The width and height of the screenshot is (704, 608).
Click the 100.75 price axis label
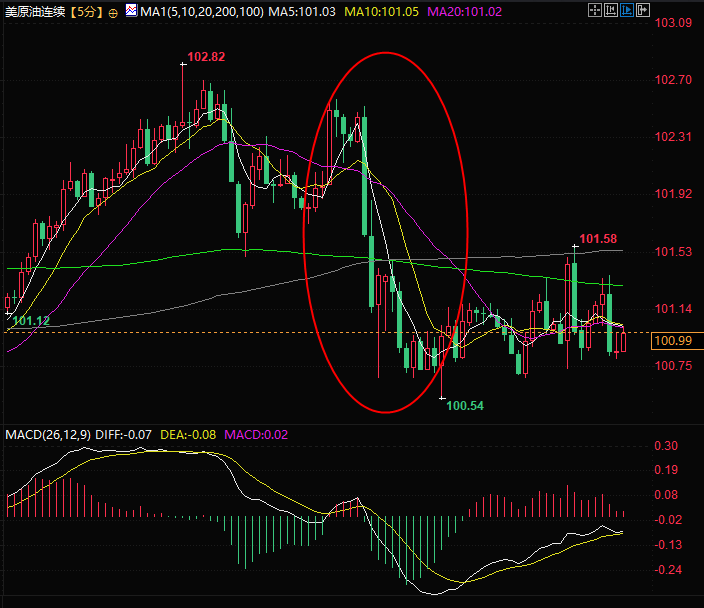[673, 366]
